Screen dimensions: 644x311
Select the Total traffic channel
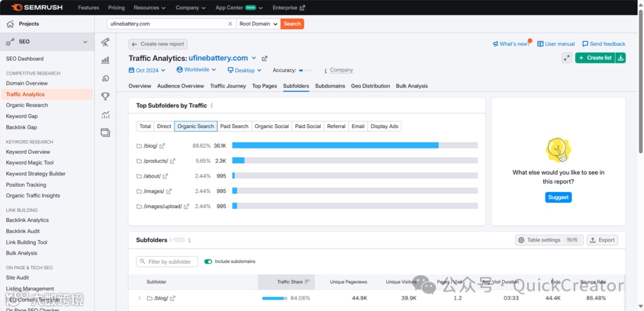click(145, 126)
